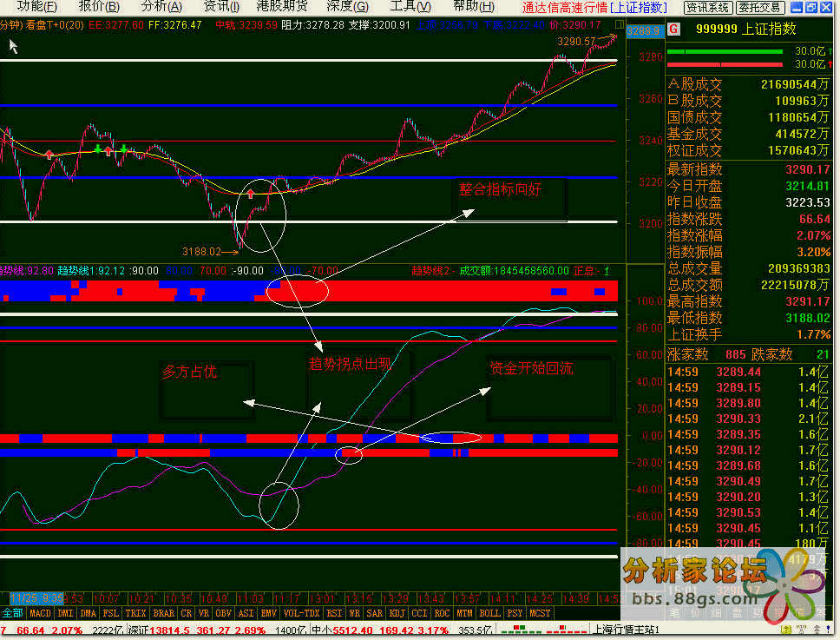The height and width of the screenshot is (640, 840).
Task: Open the 帮助(H) menu
Action: coord(474,6)
